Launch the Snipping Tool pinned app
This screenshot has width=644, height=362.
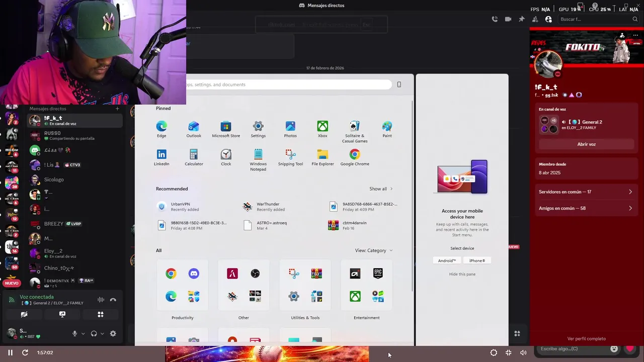pyautogui.click(x=290, y=157)
